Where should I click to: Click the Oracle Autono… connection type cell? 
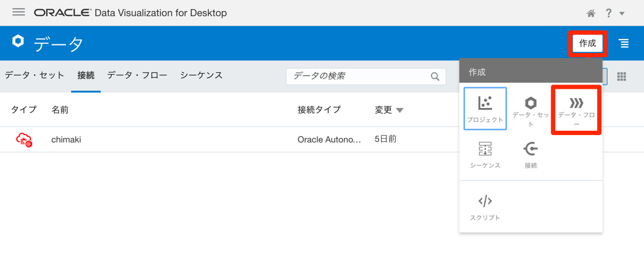[329, 139]
